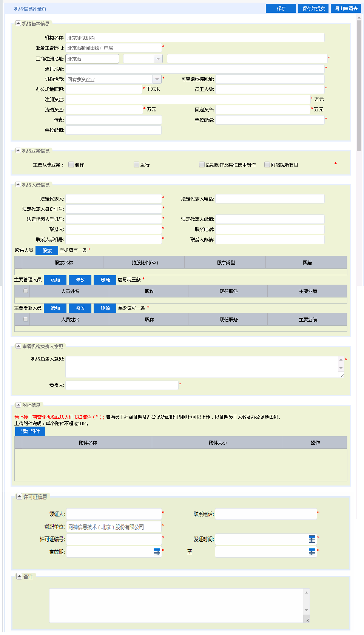364x635 pixels.
Task: Click scroll-up arrow of 备注 textarea
Action: point(307,592)
